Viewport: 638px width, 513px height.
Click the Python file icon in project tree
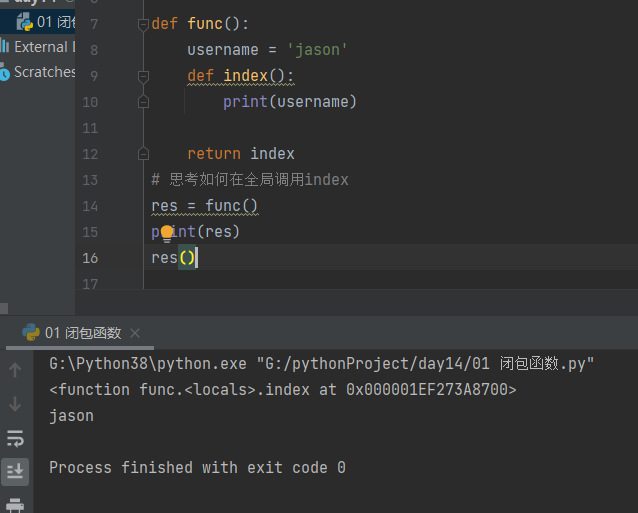(x=24, y=22)
